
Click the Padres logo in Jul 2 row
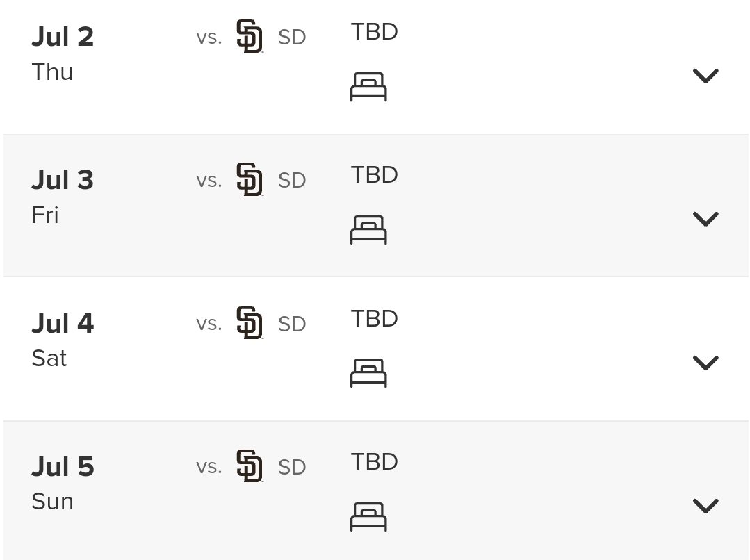coord(250,36)
